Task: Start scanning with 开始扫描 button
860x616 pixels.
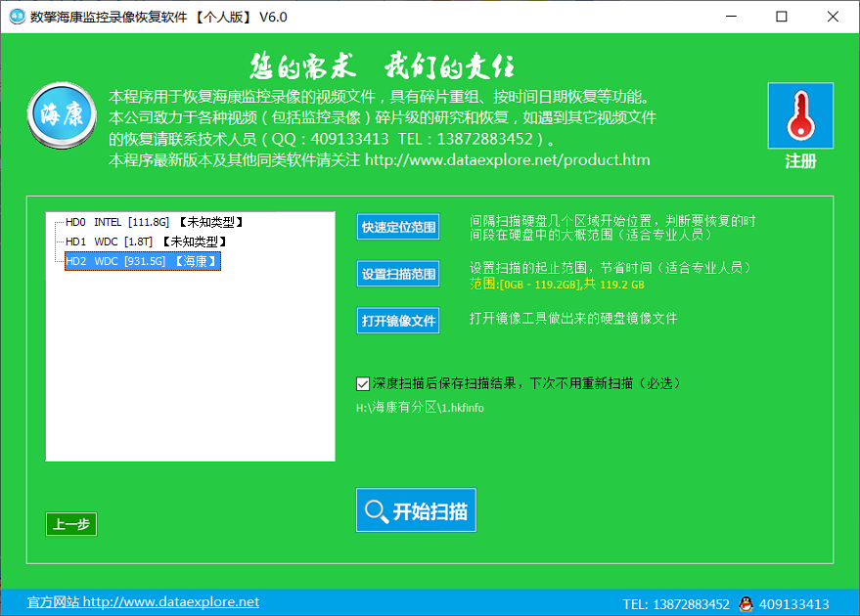Action: [416, 510]
